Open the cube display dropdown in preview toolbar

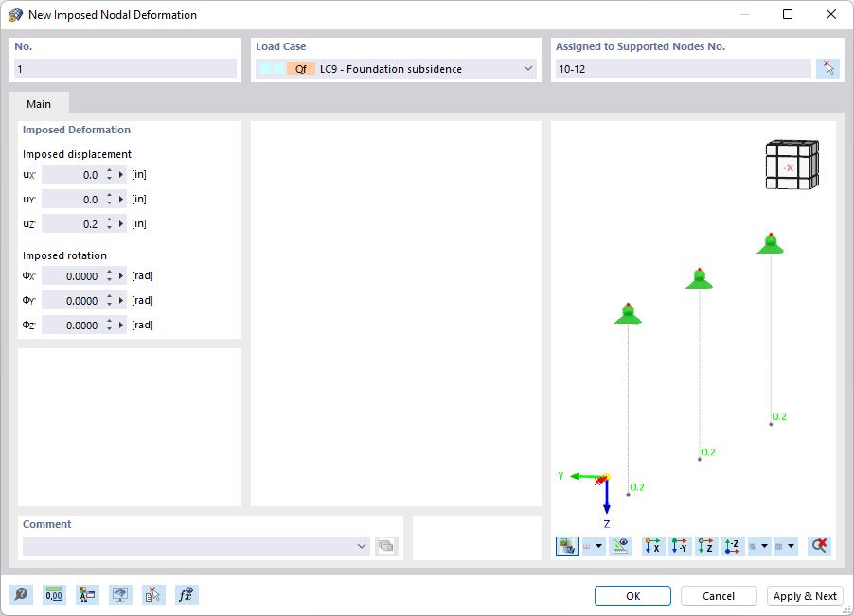click(791, 546)
